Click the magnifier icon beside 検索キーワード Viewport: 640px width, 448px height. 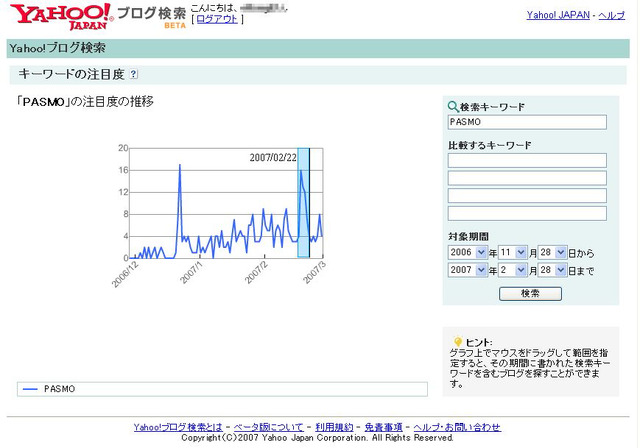tap(453, 107)
